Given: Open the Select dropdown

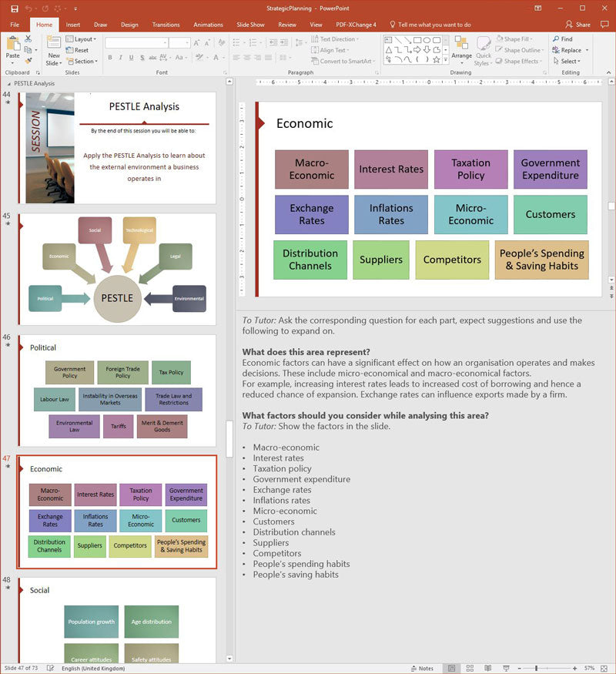Looking at the screenshot, I should (x=567, y=62).
